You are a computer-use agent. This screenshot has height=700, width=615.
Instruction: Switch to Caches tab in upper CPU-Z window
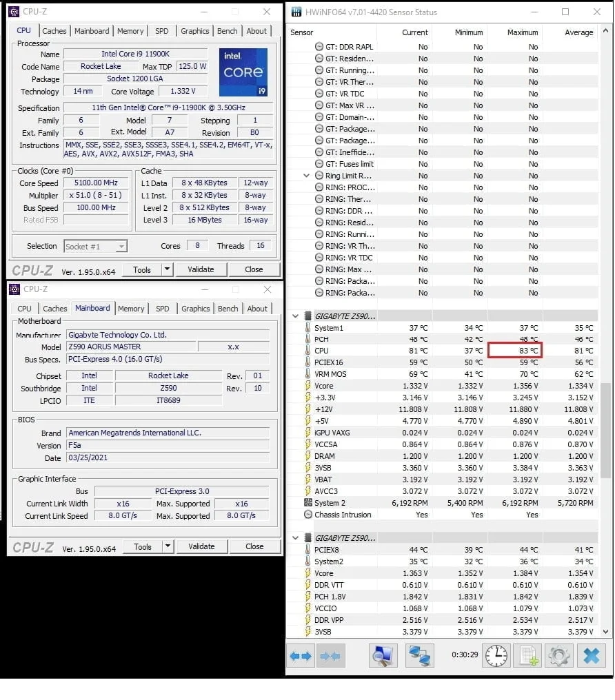click(54, 31)
